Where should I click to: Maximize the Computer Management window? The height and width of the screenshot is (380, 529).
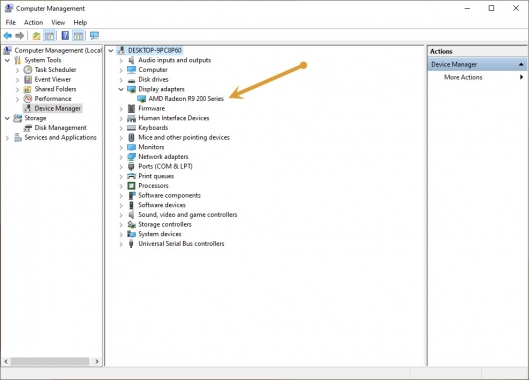click(491, 8)
